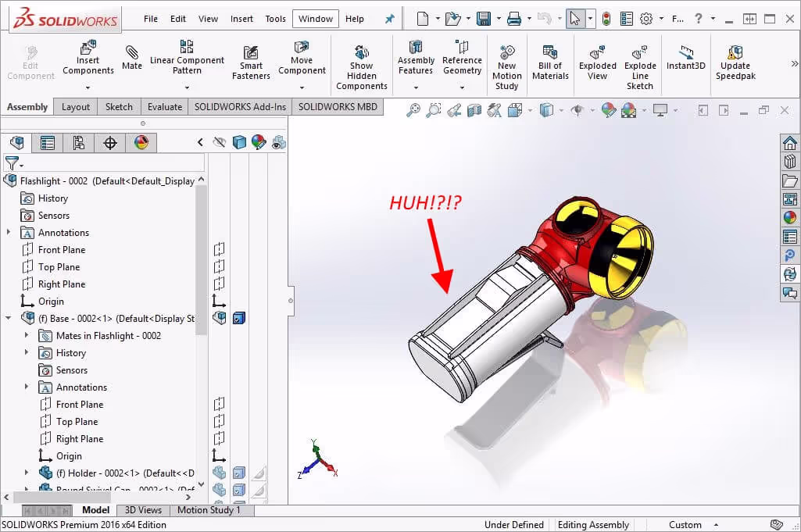Switch to the 3D Views tab
The image size is (801, 532).
click(143, 510)
